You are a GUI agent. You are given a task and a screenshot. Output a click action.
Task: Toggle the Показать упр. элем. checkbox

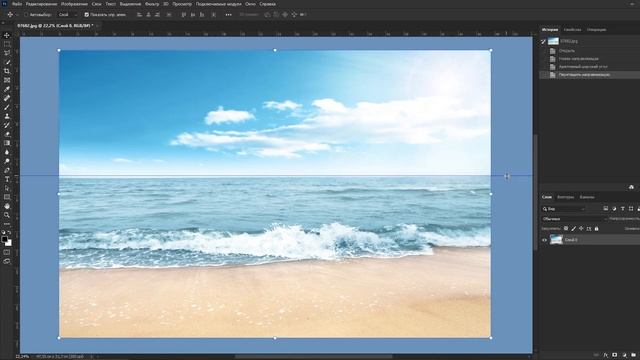point(87,15)
